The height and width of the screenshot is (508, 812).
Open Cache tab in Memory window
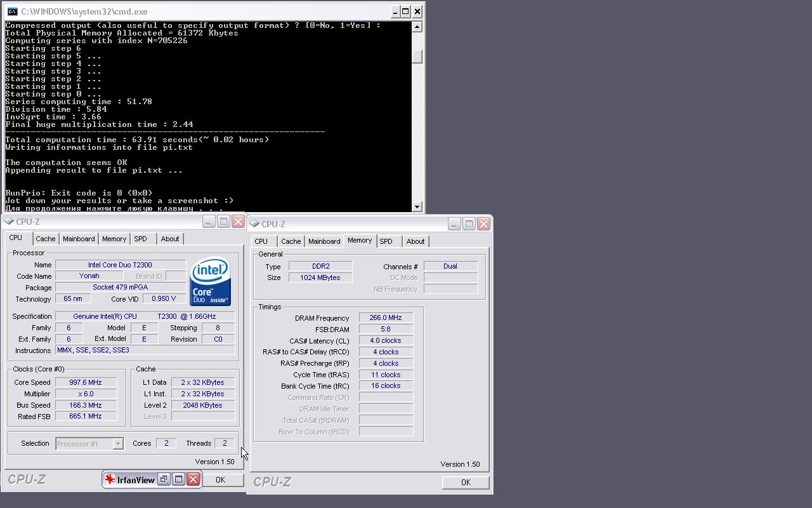click(291, 241)
